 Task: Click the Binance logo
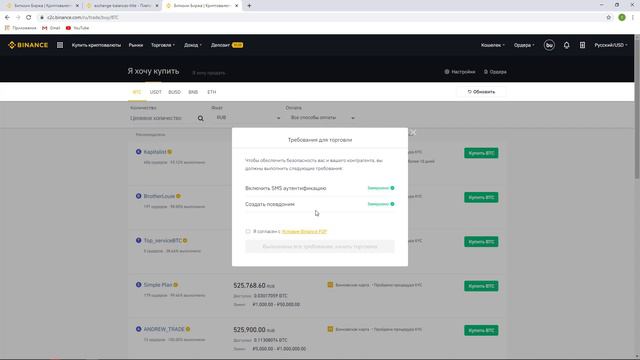28,45
